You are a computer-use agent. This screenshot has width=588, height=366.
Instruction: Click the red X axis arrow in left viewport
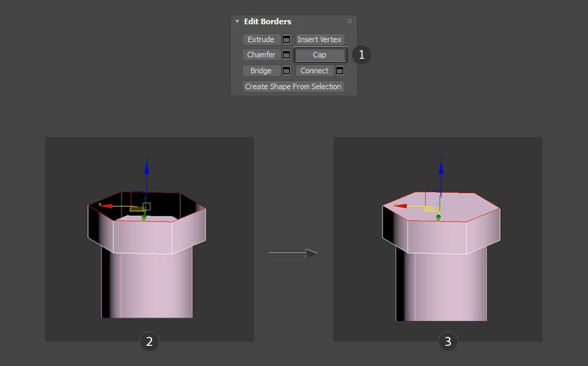tap(104, 205)
